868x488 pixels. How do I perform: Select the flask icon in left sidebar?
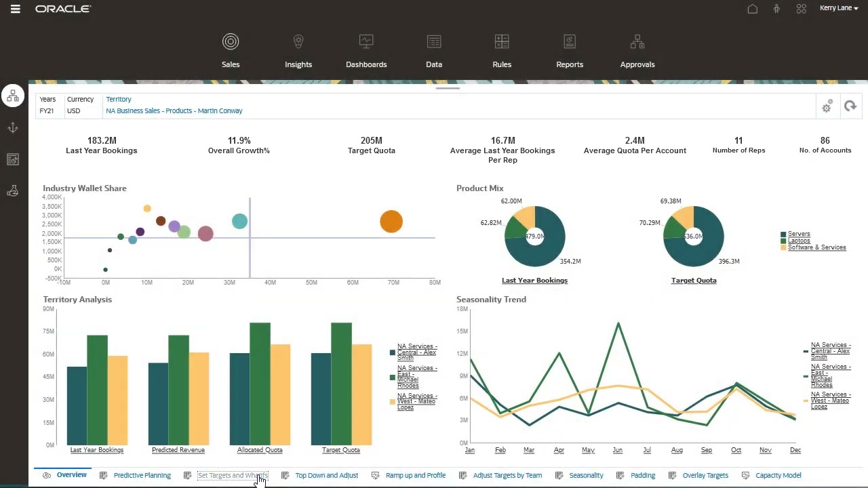point(13,191)
